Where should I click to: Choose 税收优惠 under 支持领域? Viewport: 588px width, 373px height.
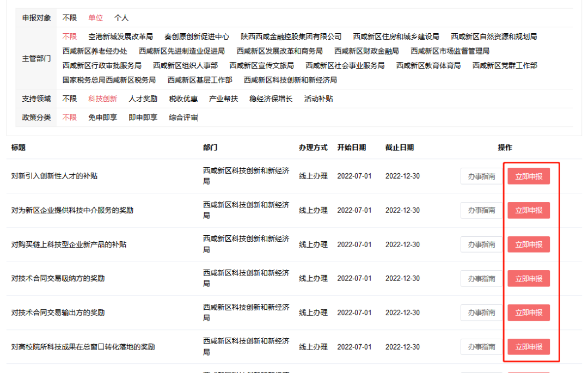tap(182, 99)
